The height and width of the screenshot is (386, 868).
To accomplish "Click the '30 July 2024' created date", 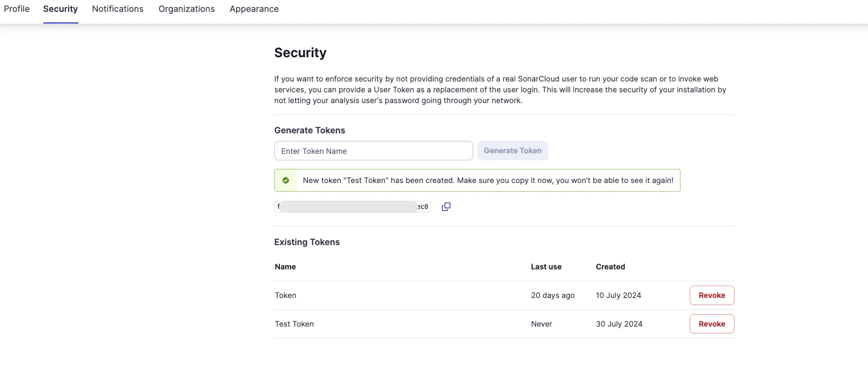I will click(619, 324).
